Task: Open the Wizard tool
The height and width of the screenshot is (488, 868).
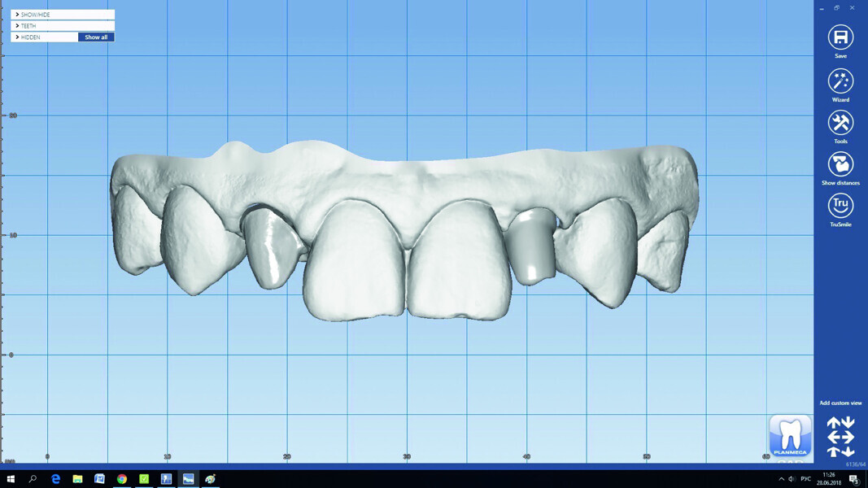Action: click(840, 81)
